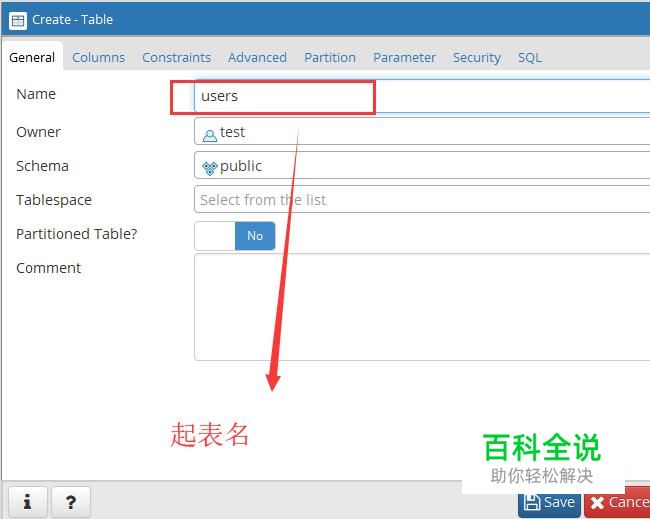Click the help question mark button
Image resolution: width=650 pixels, height=519 pixels.
pyautogui.click(x=71, y=502)
